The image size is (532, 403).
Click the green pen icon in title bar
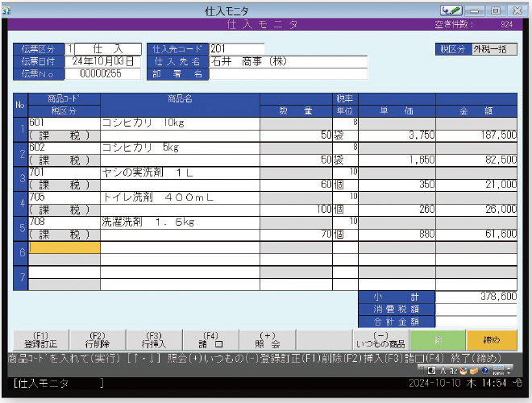[x=452, y=10]
